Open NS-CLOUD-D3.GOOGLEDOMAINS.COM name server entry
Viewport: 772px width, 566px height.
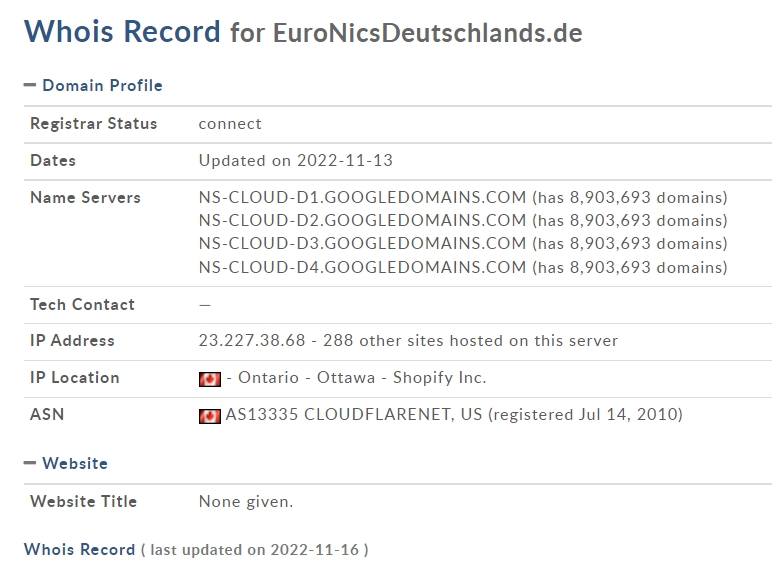pos(362,244)
